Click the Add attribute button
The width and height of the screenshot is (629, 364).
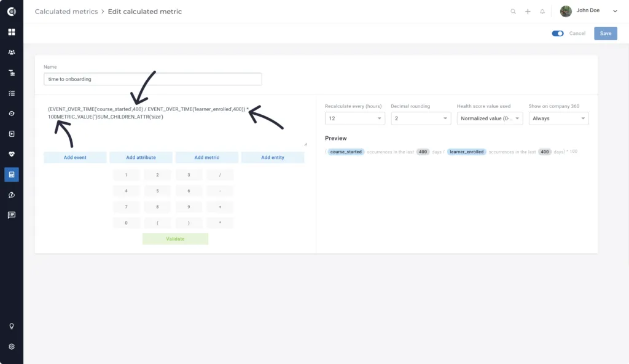pos(141,158)
